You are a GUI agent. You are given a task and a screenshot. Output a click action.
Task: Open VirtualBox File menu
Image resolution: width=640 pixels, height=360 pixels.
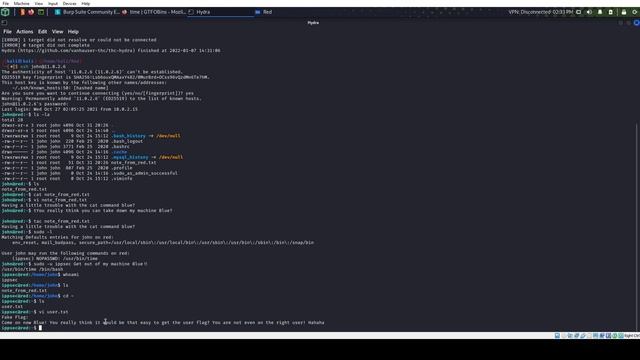6,3
